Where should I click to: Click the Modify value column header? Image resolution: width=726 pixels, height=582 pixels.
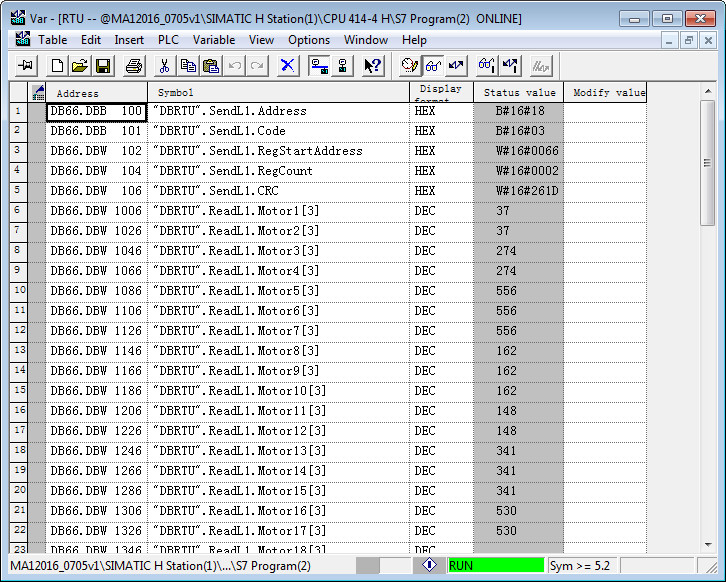coord(605,93)
